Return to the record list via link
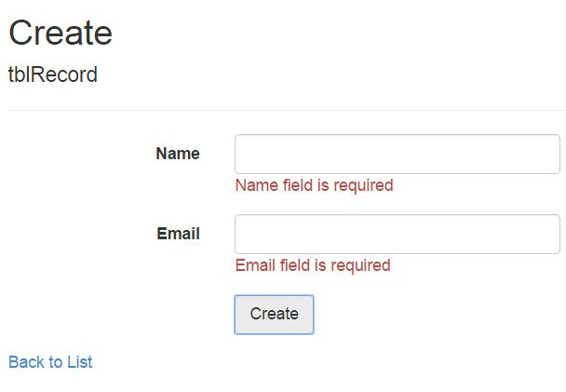The image size is (566, 392). point(50,362)
